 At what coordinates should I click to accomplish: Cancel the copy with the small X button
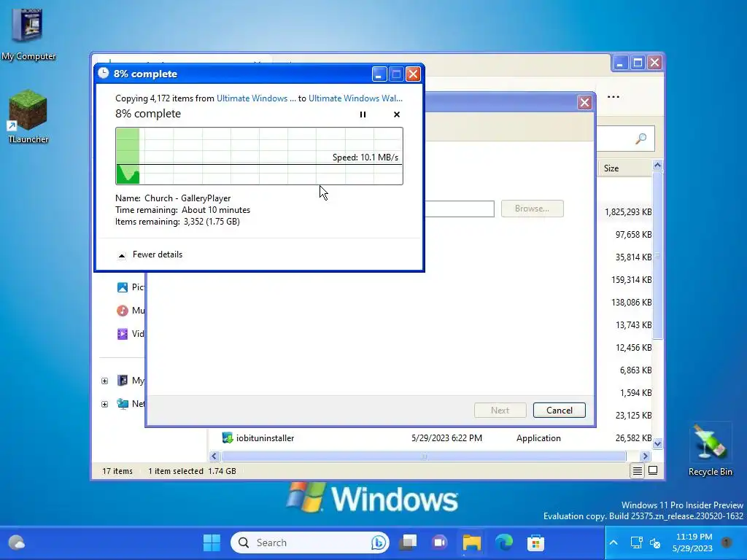(396, 114)
